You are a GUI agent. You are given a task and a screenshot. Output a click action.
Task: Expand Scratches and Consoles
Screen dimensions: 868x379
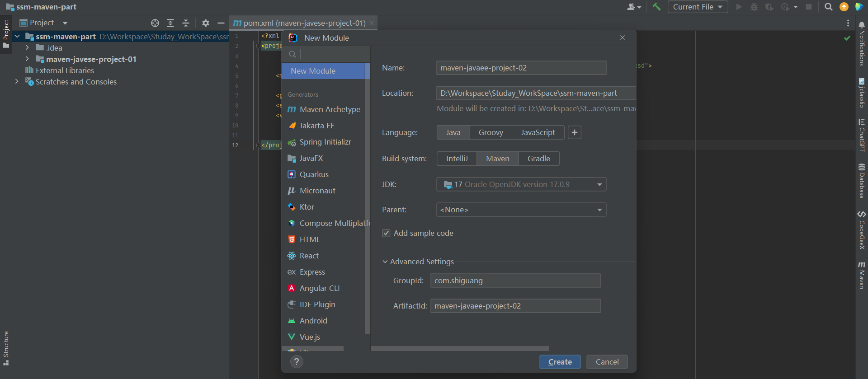pyautogui.click(x=17, y=81)
